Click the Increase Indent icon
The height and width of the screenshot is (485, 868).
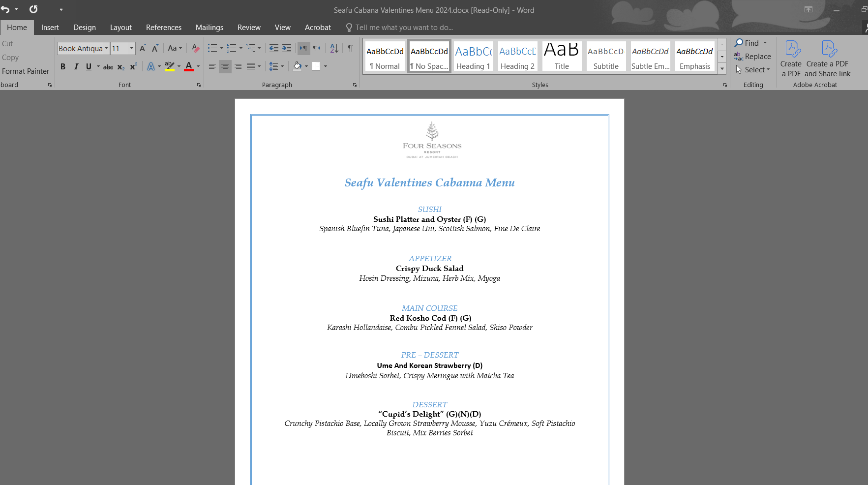[287, 48]
